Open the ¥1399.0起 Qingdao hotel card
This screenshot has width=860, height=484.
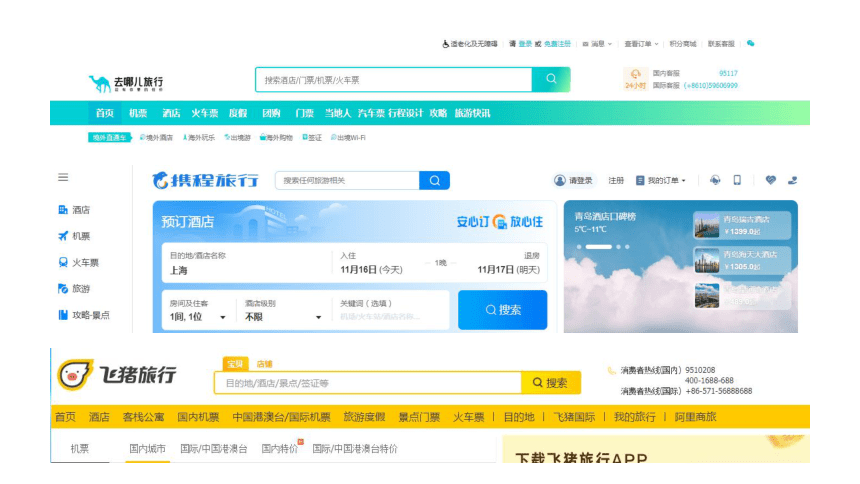click(742, 226)
